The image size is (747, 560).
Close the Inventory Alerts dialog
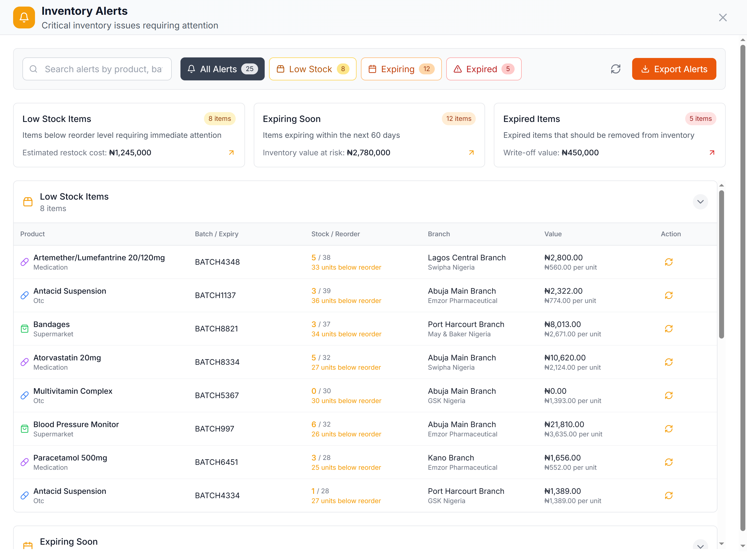coord(722,17)
